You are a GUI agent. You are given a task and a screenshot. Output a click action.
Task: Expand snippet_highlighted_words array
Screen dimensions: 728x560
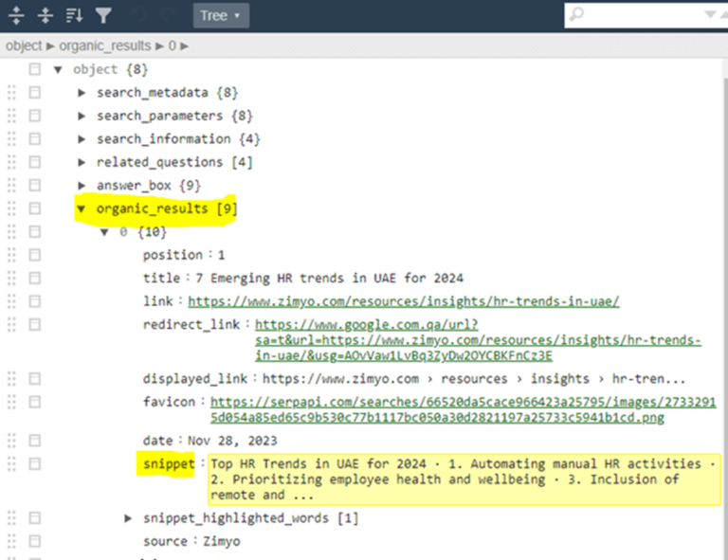(x=129, y=518)
